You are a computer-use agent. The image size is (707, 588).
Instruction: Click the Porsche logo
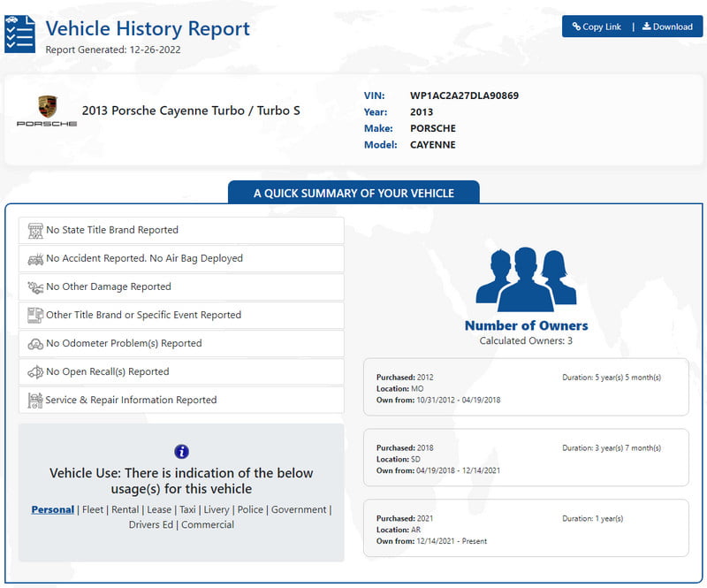point(47,111)
